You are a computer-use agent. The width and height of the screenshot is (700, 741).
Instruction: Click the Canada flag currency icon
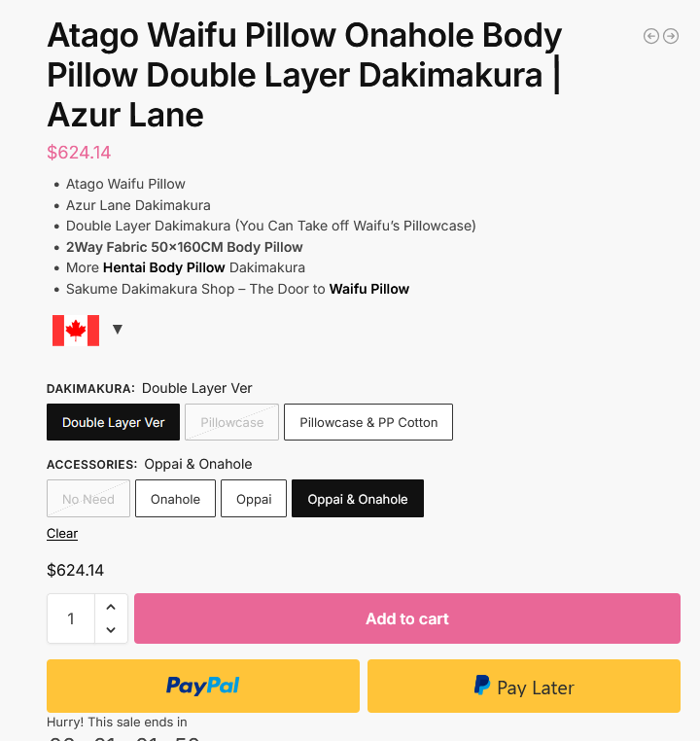click(76, 331)
